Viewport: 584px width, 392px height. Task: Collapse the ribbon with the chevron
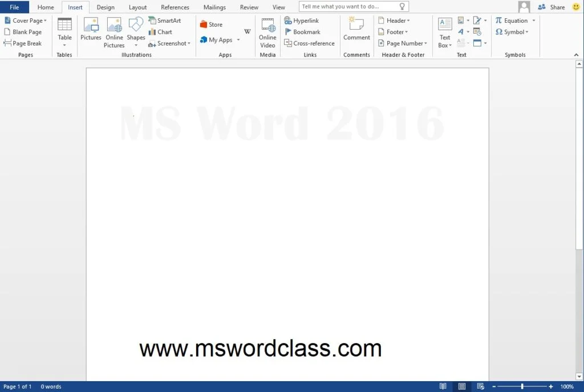tap(576, 55)
